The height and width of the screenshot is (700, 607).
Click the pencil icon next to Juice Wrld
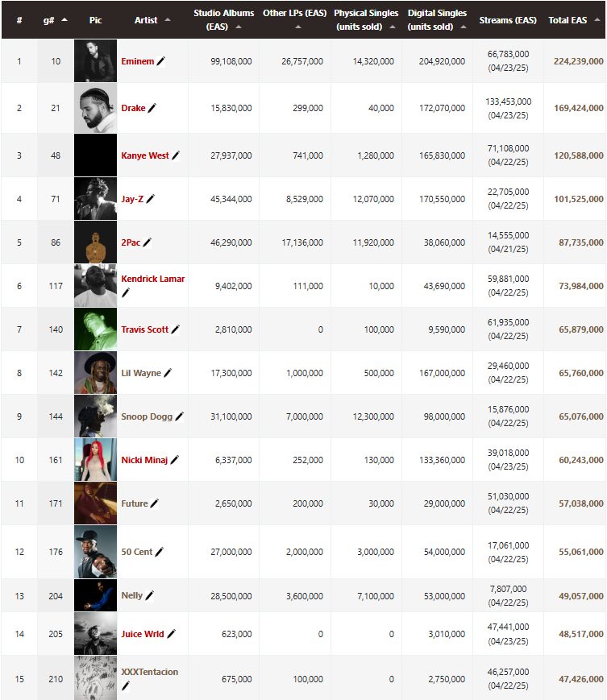171,634
